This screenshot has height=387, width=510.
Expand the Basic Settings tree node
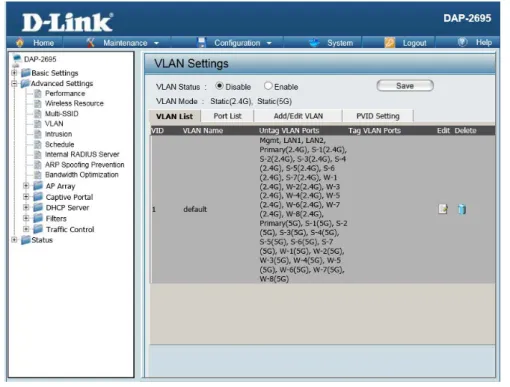14,72
